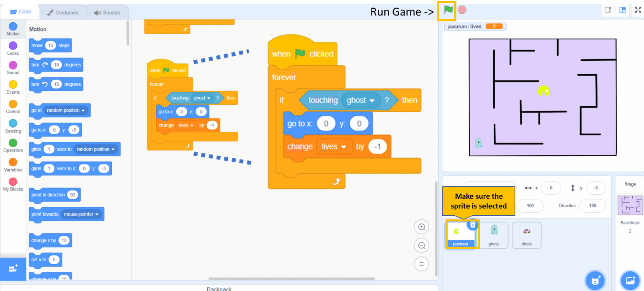
Task: Click the sprite x position field
Action: tap(551, 188)
